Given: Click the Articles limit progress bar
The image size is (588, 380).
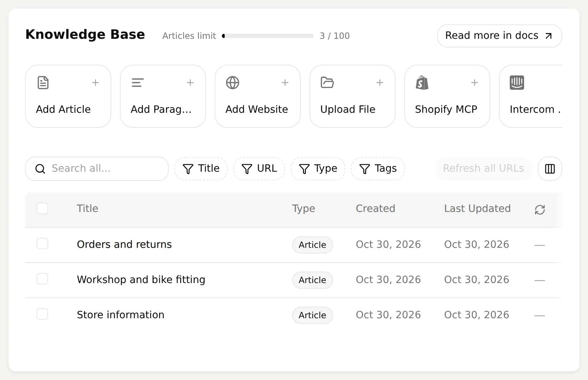Looking at the screenshot, I should [x=268, y=36].
